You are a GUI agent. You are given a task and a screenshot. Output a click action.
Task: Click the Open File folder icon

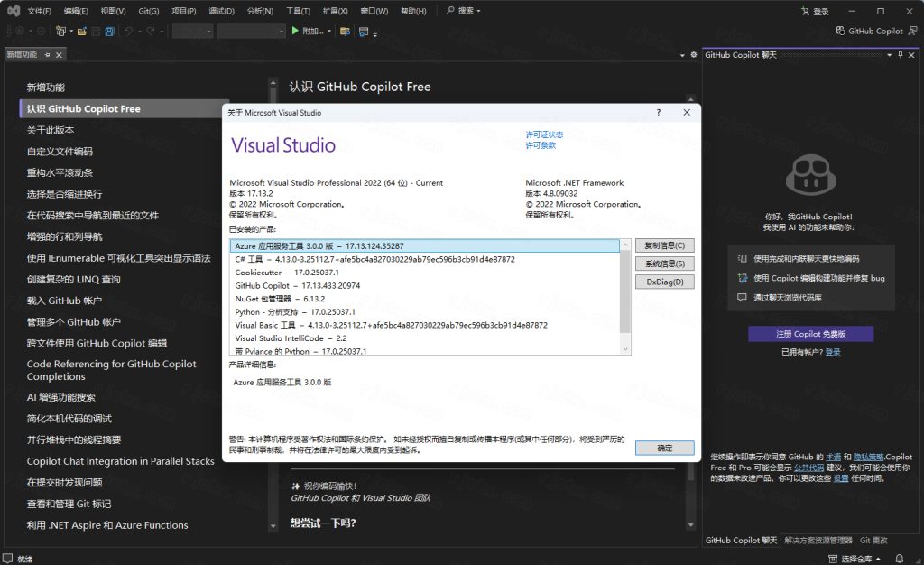coord(82,32)
